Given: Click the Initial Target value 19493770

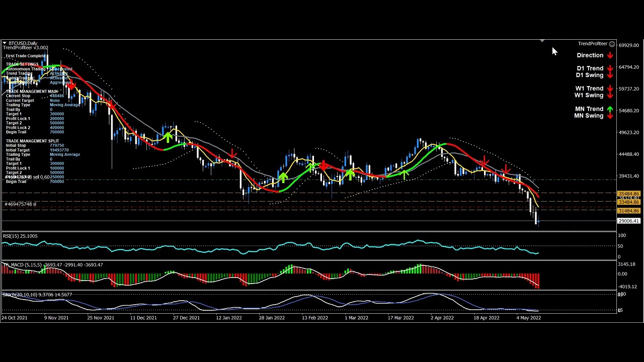Looking at the screenshot, I should pos(59,150).
